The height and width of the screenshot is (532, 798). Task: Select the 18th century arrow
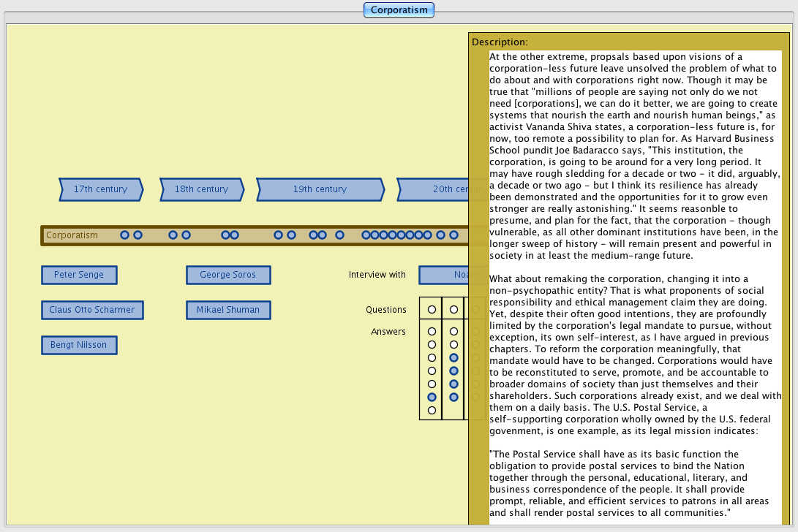(201, 189)
